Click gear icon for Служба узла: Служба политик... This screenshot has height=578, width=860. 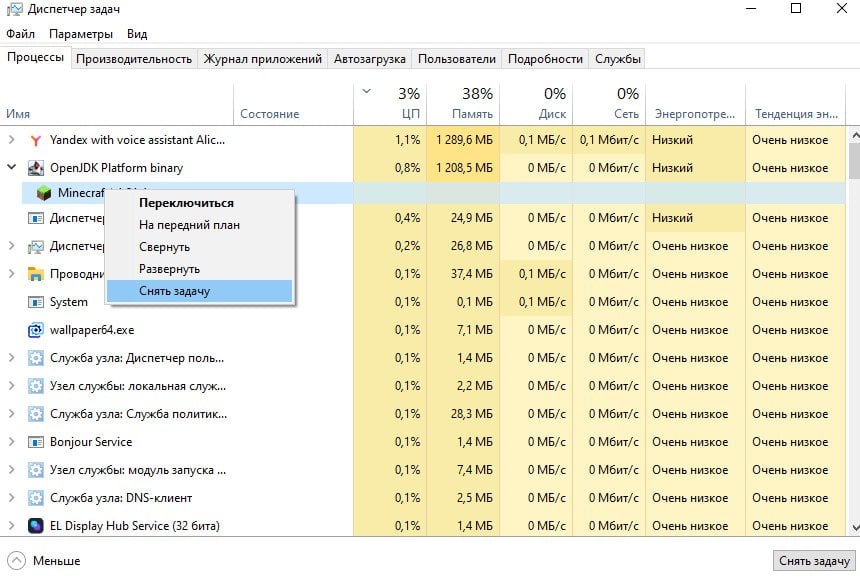36,414
